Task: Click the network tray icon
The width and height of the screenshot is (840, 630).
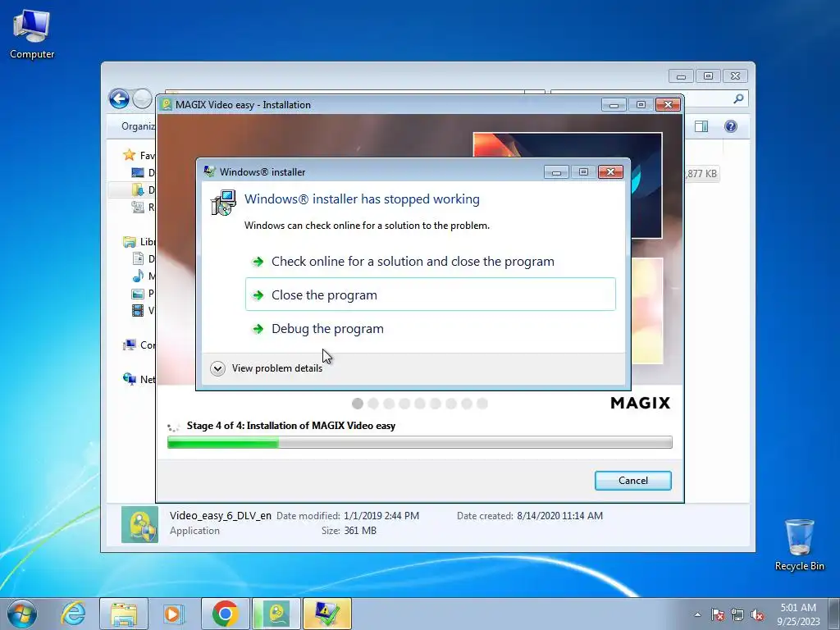Action: pyautogui.click(x=737, y=614)
